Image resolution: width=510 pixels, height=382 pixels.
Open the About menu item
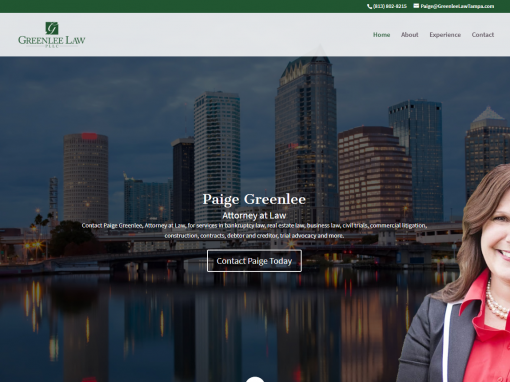409,35
